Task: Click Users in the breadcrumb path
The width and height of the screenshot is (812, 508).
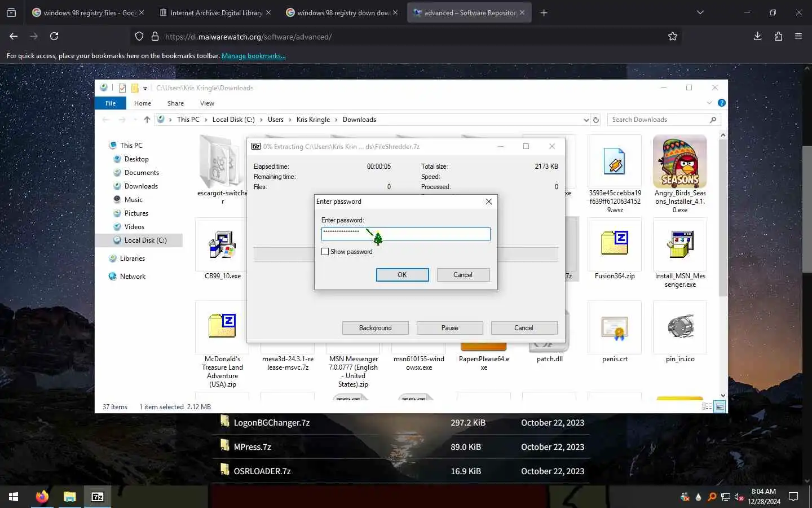Action: (x=276, y=120)
